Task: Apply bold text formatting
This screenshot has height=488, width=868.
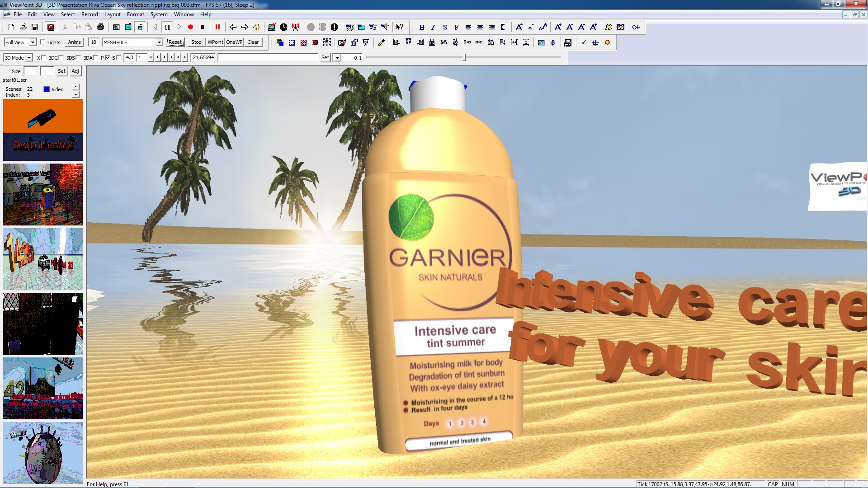Action: 421,27
